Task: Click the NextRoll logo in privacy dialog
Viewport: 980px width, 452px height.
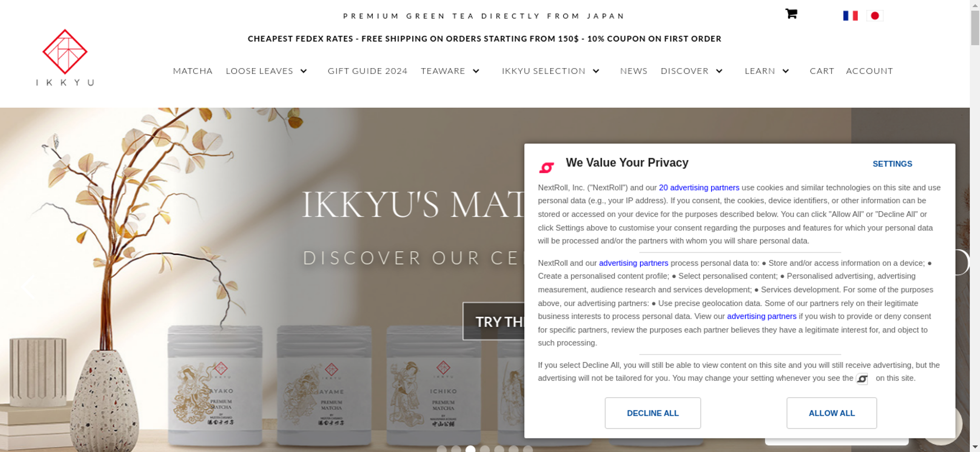Action: (546, 167)
